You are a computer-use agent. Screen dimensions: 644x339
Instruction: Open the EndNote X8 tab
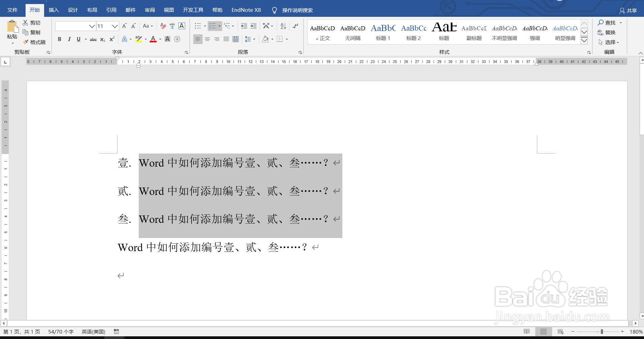(246, 10)
